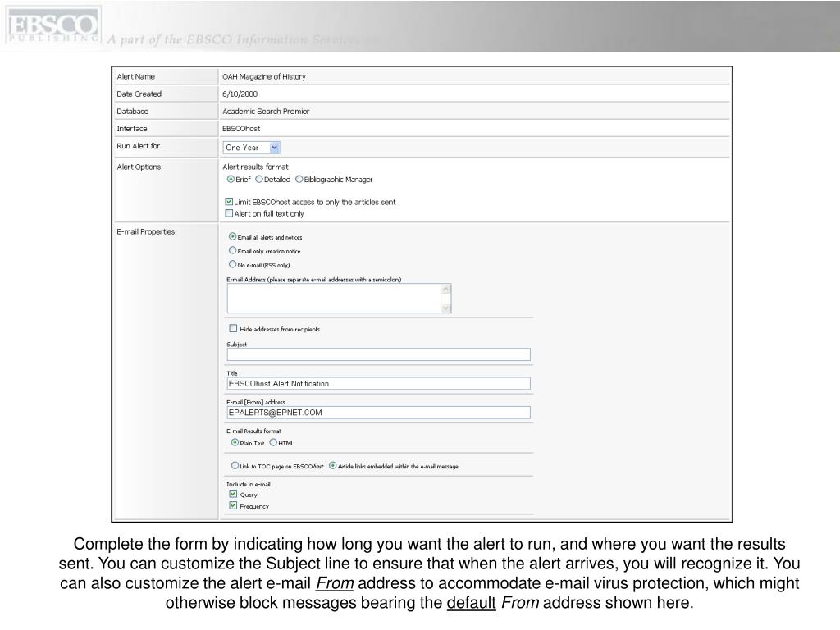The width and height of the screenshot is (840, 630).
Task: Select Article links embedded within e-mail message
Action: [x=333, y=466]
